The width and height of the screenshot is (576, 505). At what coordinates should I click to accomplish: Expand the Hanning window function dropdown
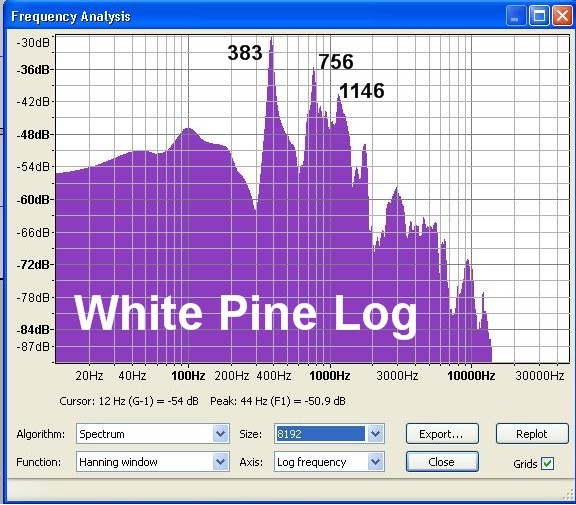(220, 462)
